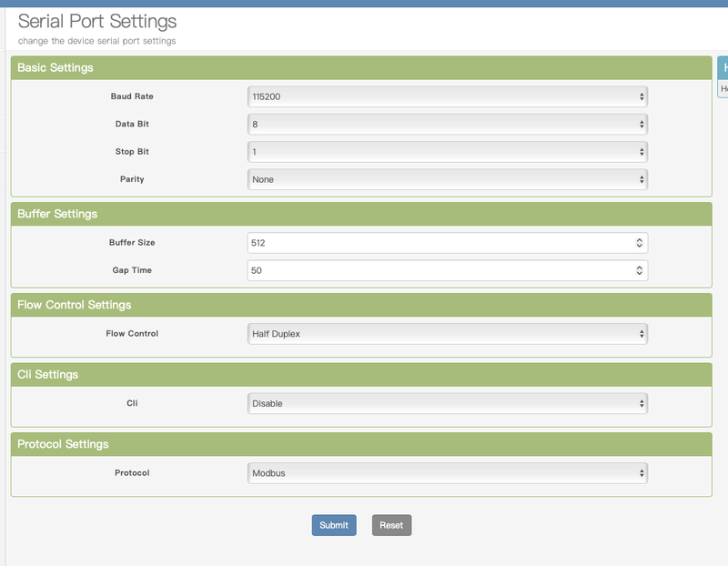Click the Basic Settings header
The width and height of the screenshot is (728, 566).
coord(361,67)
